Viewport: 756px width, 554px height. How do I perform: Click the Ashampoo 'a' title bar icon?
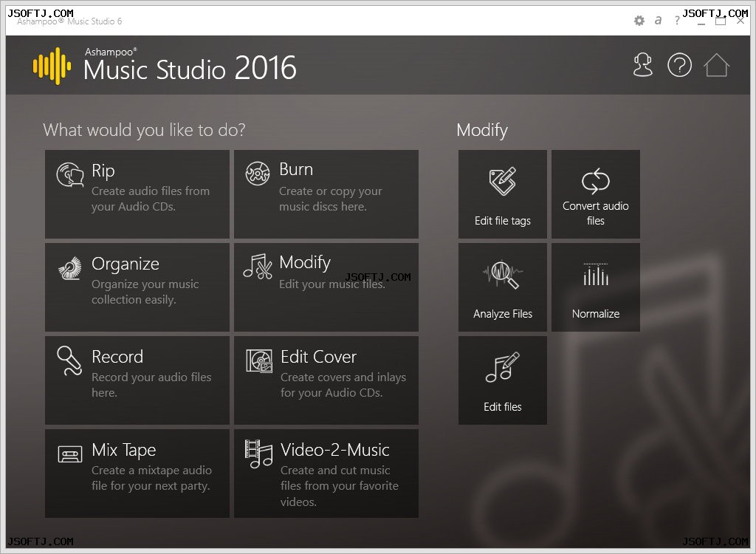coord(658,20)
